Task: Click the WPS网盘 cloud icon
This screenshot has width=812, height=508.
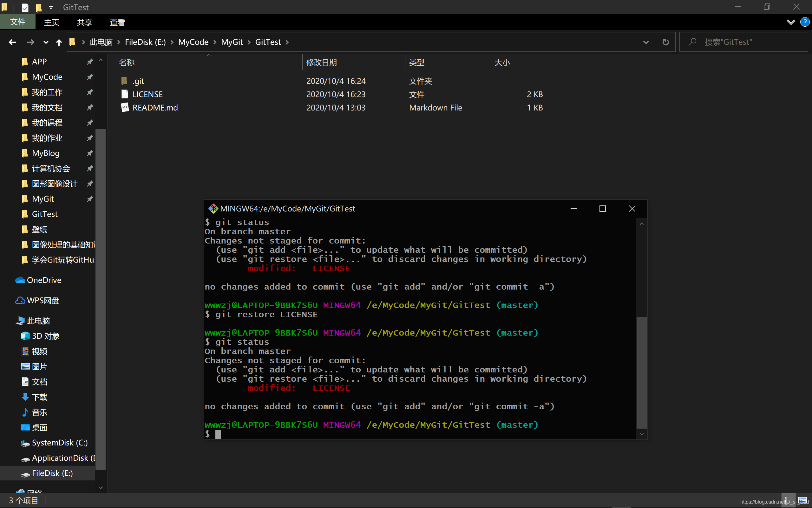Action: coord(20,300)
